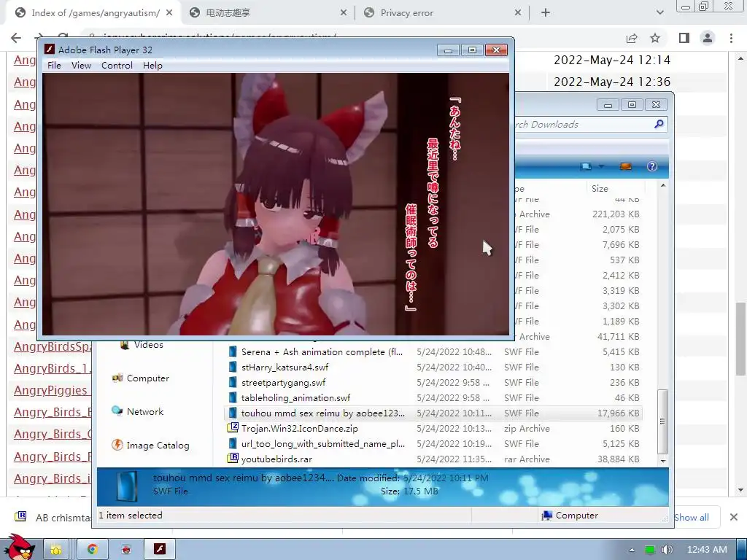Toggle the preview pane icon in Explorer

click(x=625, y=166)
